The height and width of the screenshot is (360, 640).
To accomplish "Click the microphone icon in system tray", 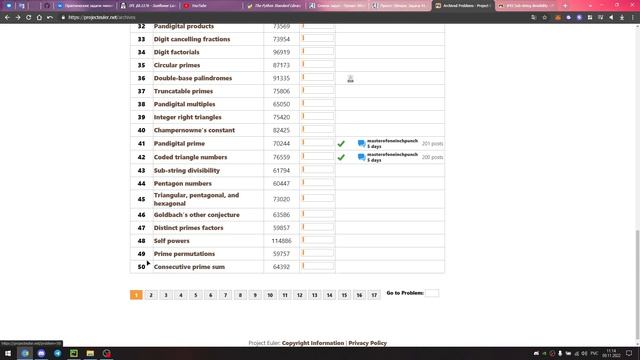I will (x=560, y=353).
